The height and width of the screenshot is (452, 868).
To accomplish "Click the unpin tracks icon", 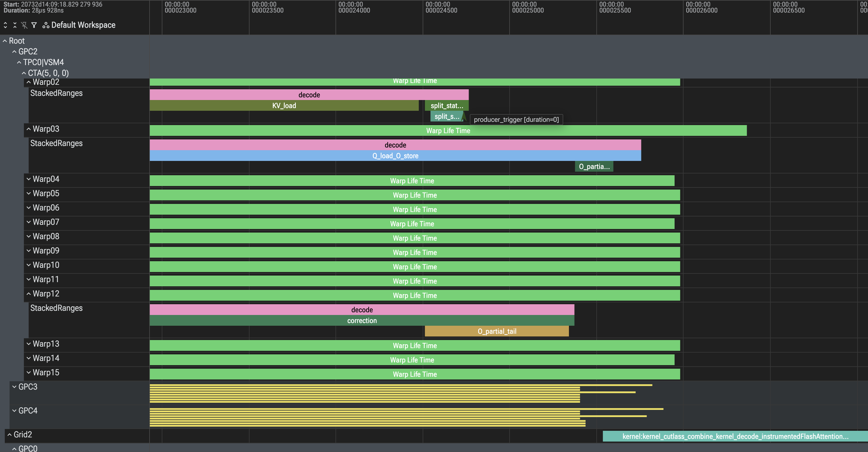I will tap(24, 25).
